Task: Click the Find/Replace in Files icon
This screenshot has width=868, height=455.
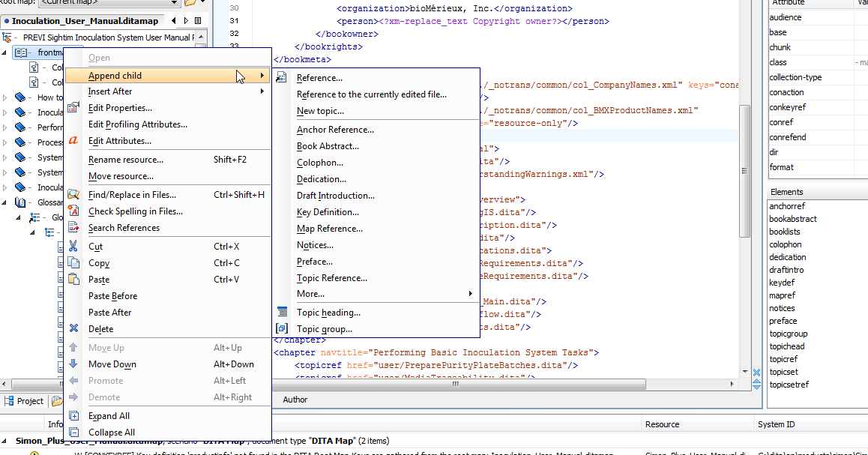Action: coord(73,194)
